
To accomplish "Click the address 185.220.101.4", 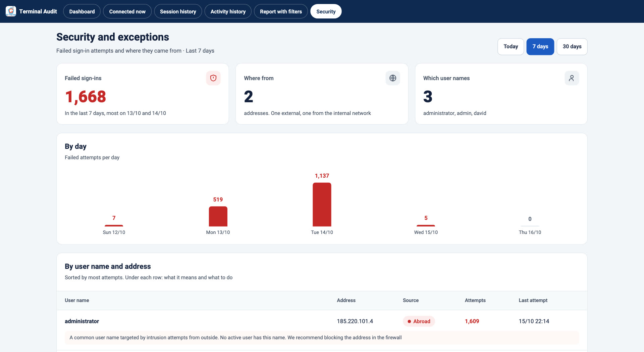I will coord(355,321).
